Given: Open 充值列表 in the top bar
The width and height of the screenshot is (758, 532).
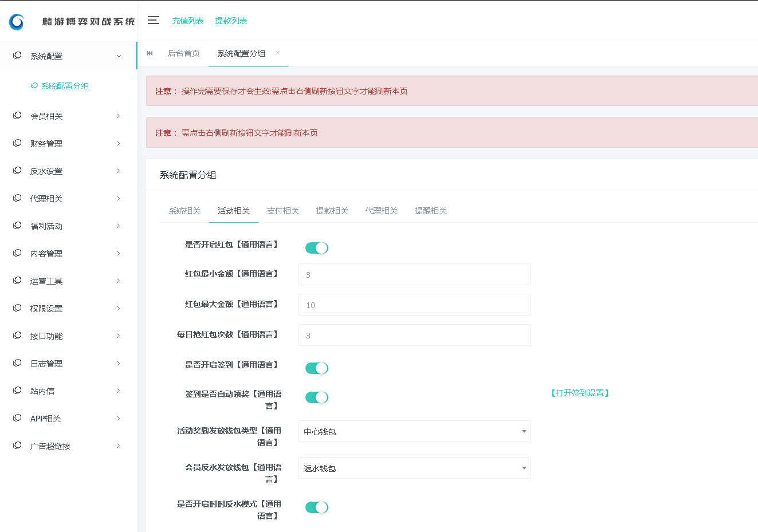Looking at the screenshot, I should pyautogui.click(x=187, y=20).
